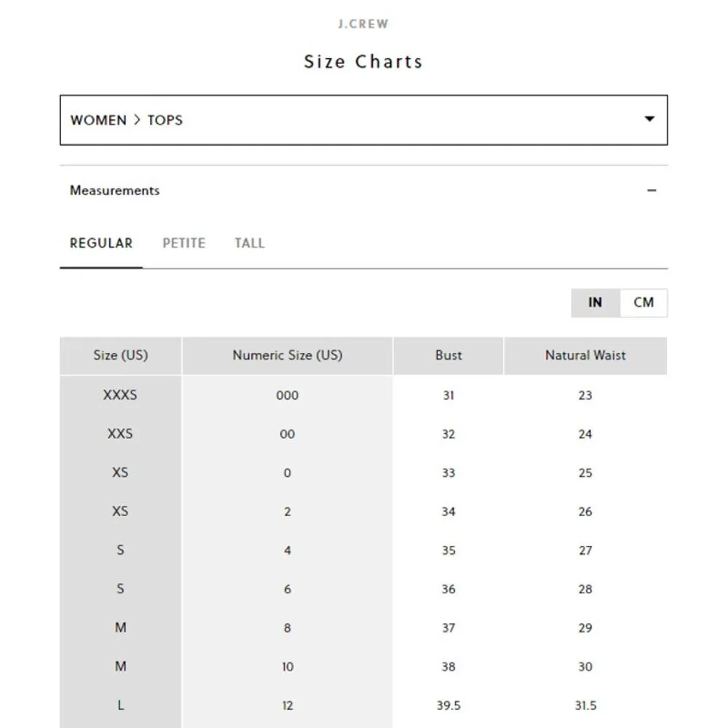Viewport: 728px width, 728px height.
Task: Click numeric size 000 cell
Action: (x=287, y=395)
